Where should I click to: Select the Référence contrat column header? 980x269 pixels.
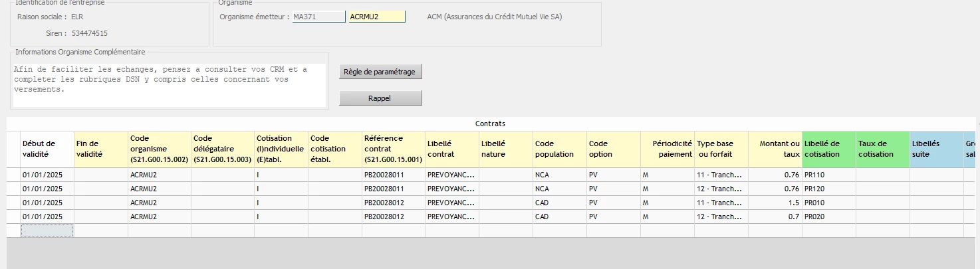tap(394, 149)
